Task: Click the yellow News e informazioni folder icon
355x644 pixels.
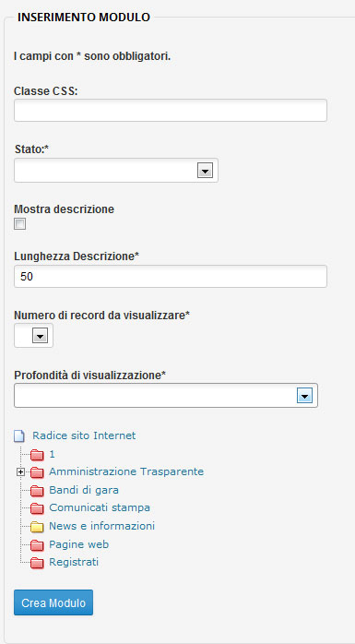Action: [x=38, y=527]
